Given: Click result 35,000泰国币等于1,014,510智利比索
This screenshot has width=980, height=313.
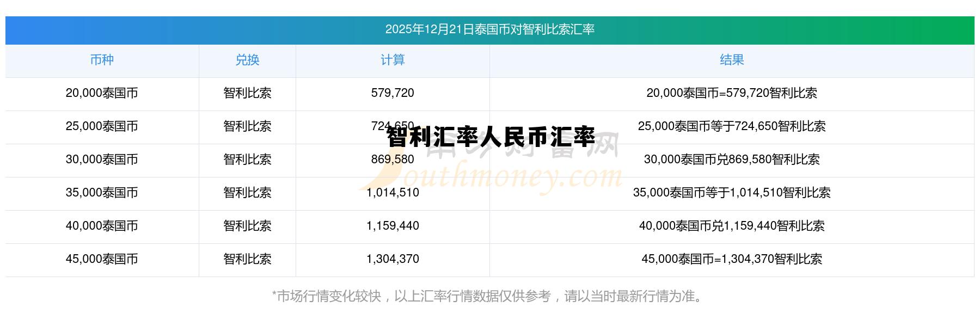Looking at the screenshot, I should point(732,193).
